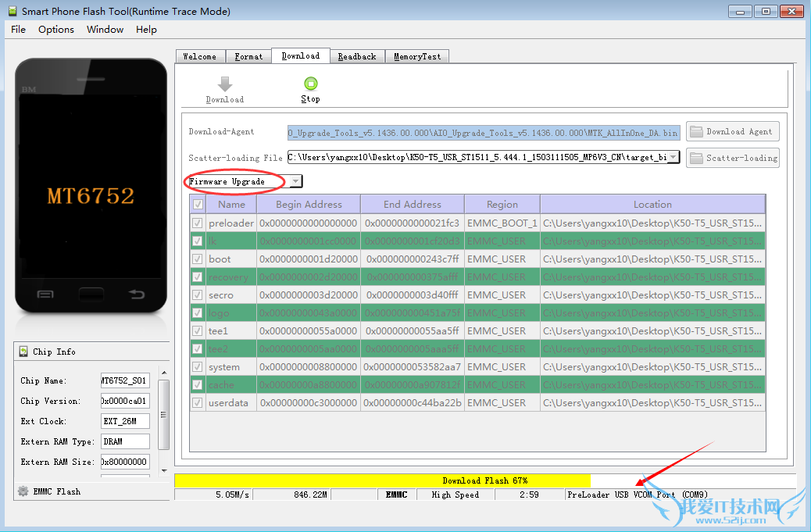Toggle the cache row checkbox
Image resolution: width=811 pixels, height=532 pixels.
197,384
